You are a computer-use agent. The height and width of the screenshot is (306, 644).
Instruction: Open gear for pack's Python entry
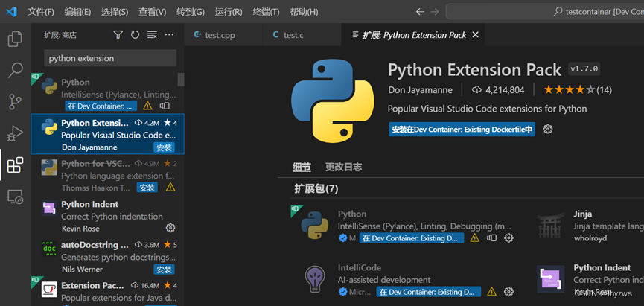pyautogui.click(x=509, y=238)
